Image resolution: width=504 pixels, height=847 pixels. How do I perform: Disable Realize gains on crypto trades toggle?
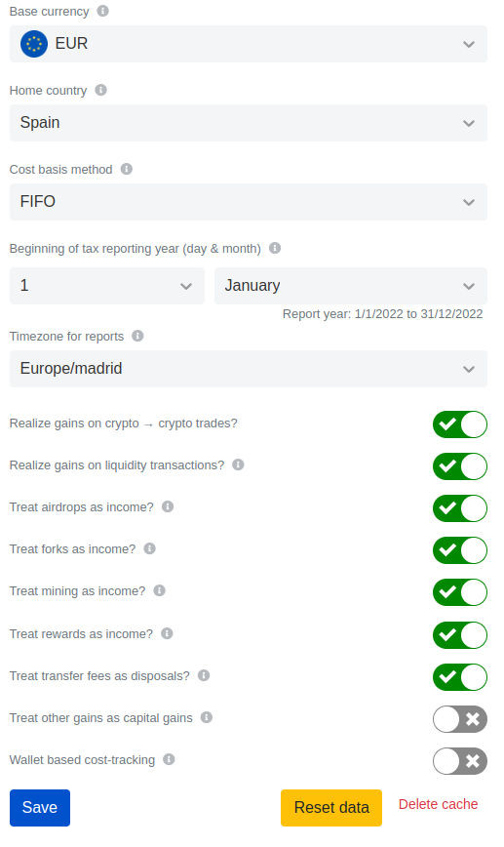click(460, 424)
